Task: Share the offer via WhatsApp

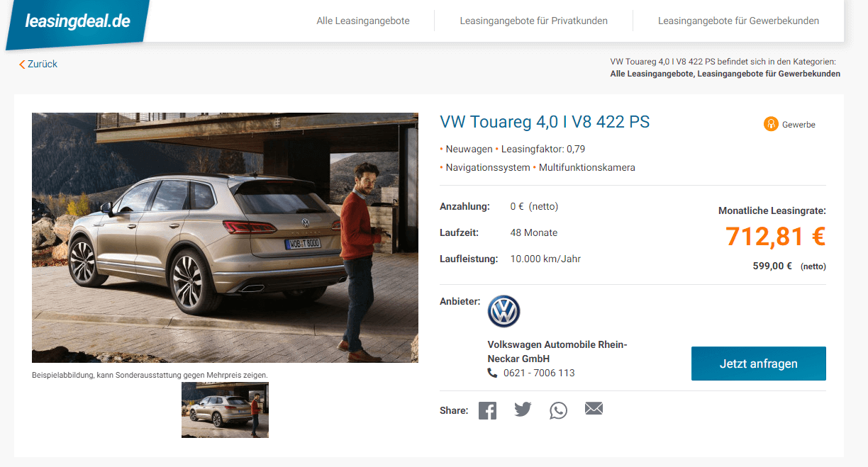Action: [558, 410]
